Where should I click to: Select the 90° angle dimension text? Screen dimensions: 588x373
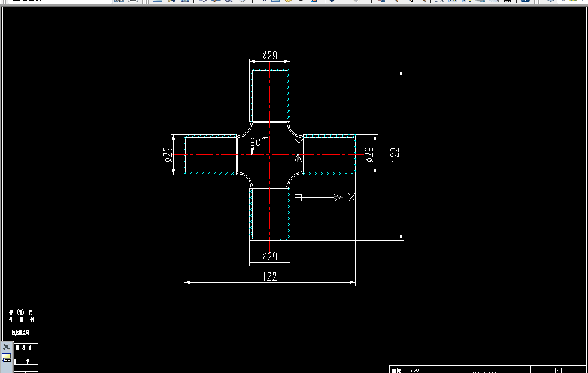point(256,142)
